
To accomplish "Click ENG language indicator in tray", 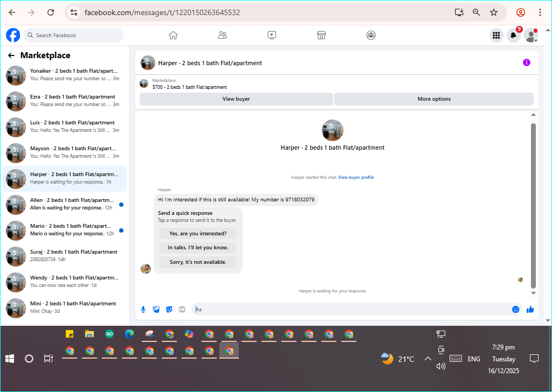I will 474,359.
